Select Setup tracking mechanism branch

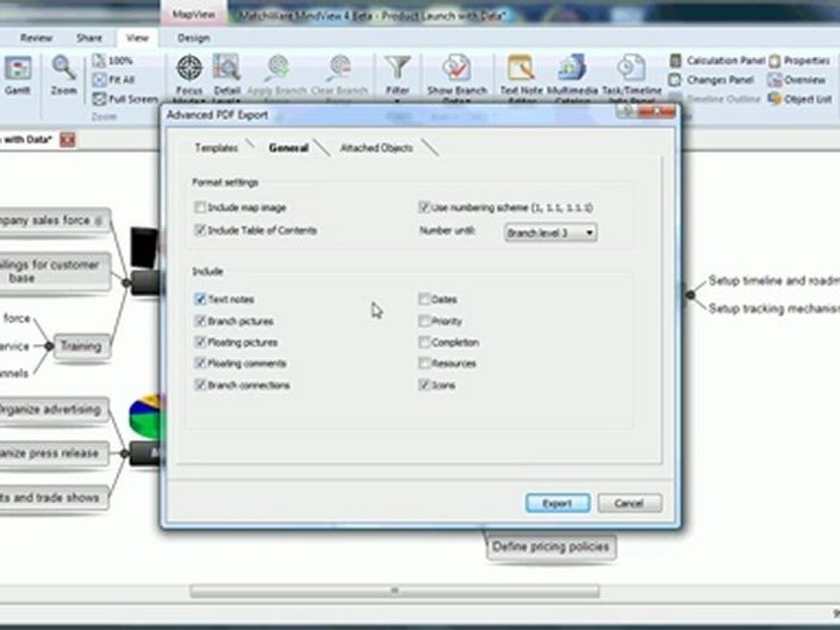point(773,309)
